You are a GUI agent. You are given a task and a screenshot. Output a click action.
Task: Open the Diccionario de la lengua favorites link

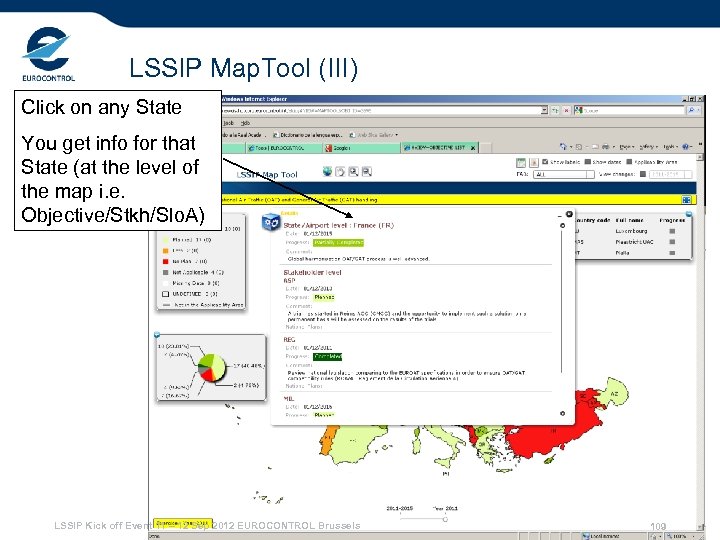click(x=308, y=135)
